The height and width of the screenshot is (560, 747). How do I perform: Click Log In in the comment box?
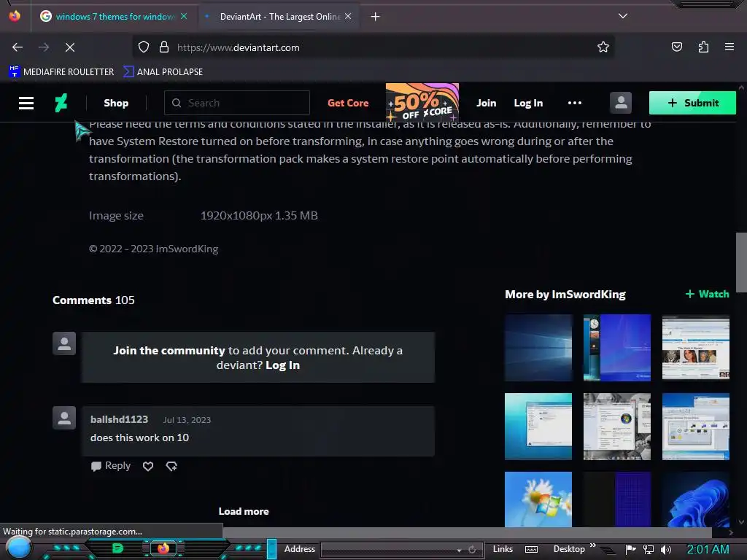[x=282, y=365]
